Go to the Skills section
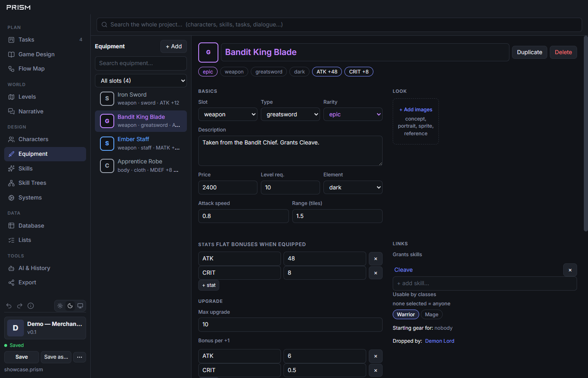Image resolution: width=588 pixels, height=378 pixels. [x=45, y=168]
